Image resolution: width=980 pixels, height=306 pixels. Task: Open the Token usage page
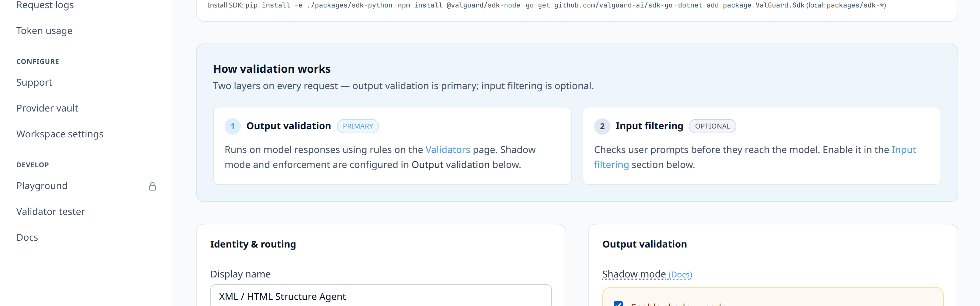(44, 31)
